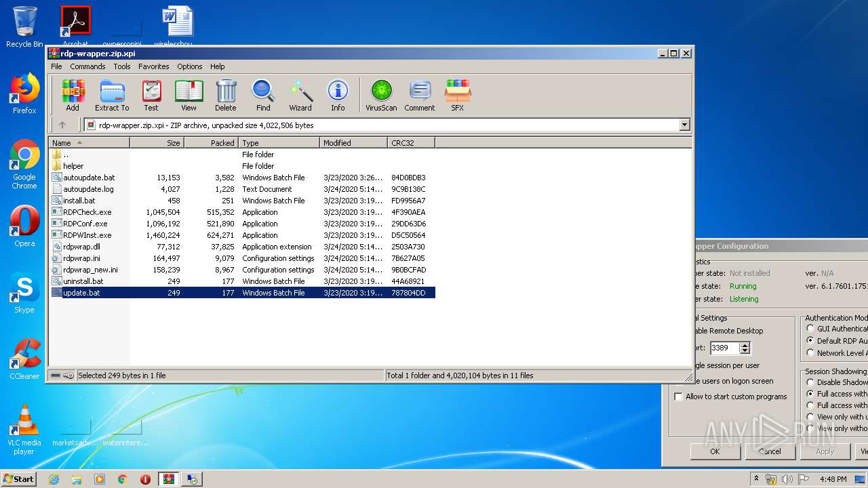Select the install.bat file
This screenshot has height=488, width=868.
[x=243, y=201]
